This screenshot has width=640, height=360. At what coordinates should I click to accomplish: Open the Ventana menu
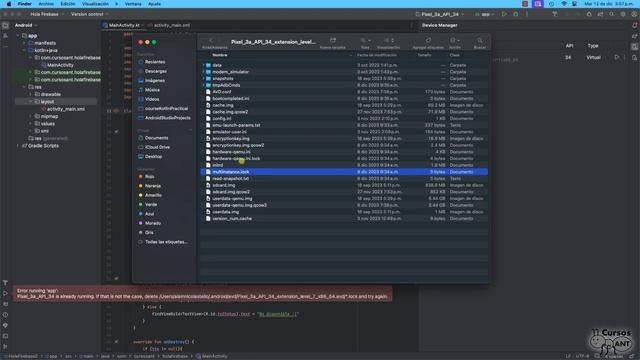pos(133,4)
